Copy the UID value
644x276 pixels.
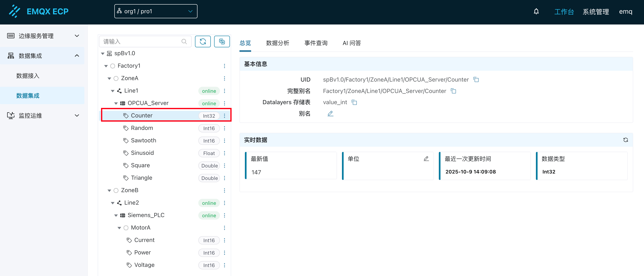pyautogui.click(x=476, y=80)
